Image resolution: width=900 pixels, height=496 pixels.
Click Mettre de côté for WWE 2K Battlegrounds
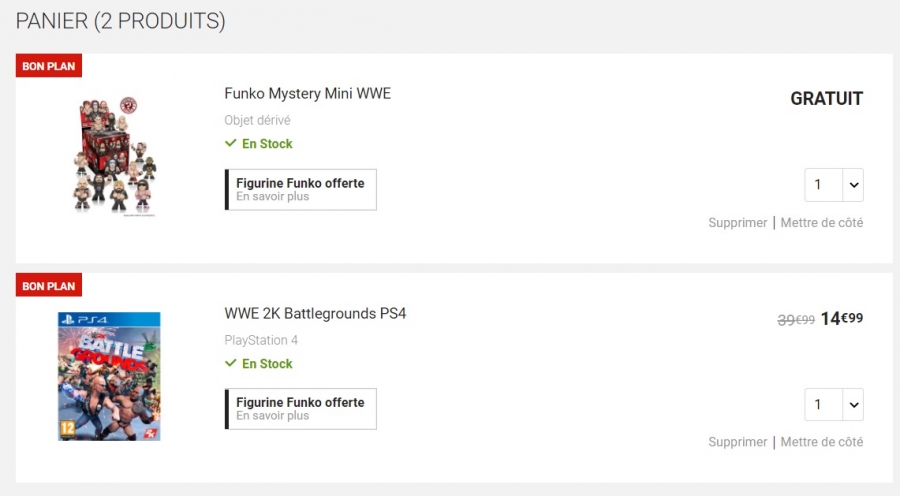coord(821,442)
